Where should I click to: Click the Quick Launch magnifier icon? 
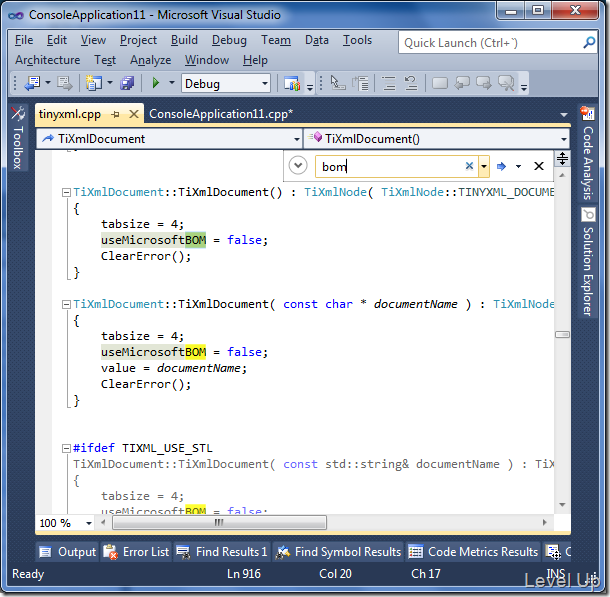[589, 42]
